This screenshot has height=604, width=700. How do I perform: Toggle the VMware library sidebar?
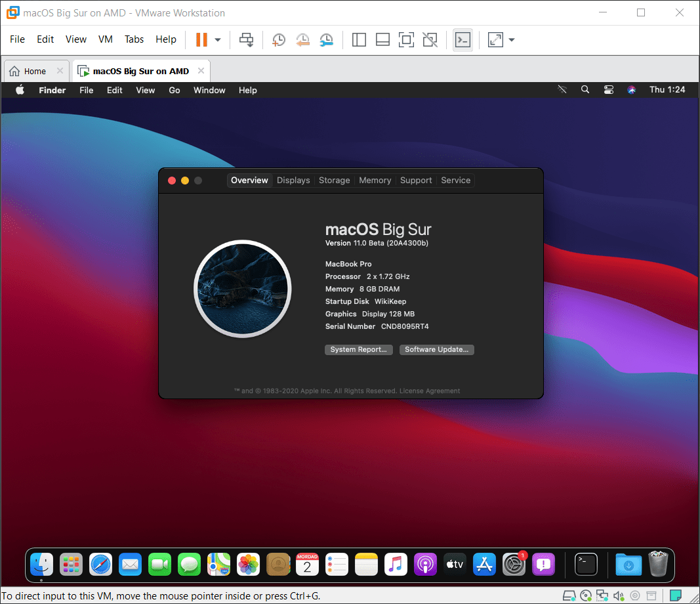click(359, 40)
